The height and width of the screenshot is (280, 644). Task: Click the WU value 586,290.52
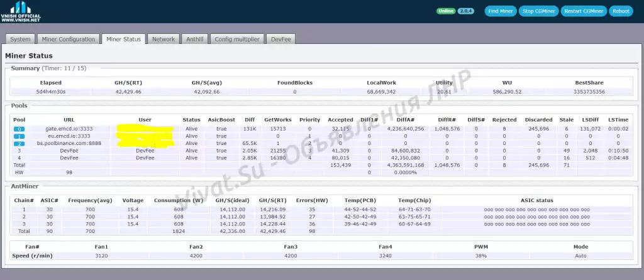(507, 92)
